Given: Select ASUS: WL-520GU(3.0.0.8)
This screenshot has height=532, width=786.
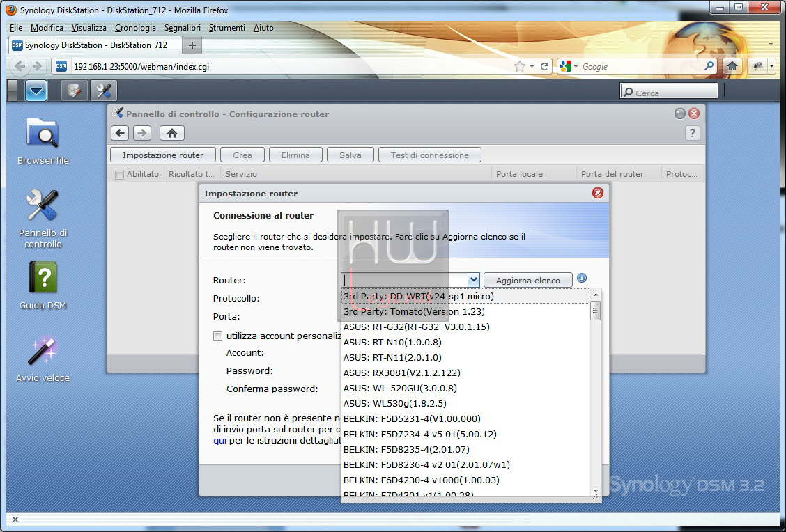Looking at the screenshot, I should (465, 389).
